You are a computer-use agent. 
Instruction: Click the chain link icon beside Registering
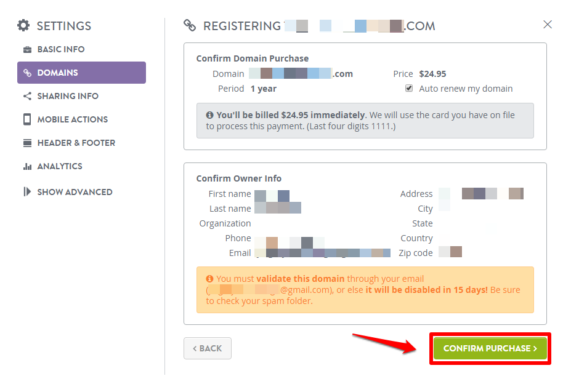pos(190,25)
